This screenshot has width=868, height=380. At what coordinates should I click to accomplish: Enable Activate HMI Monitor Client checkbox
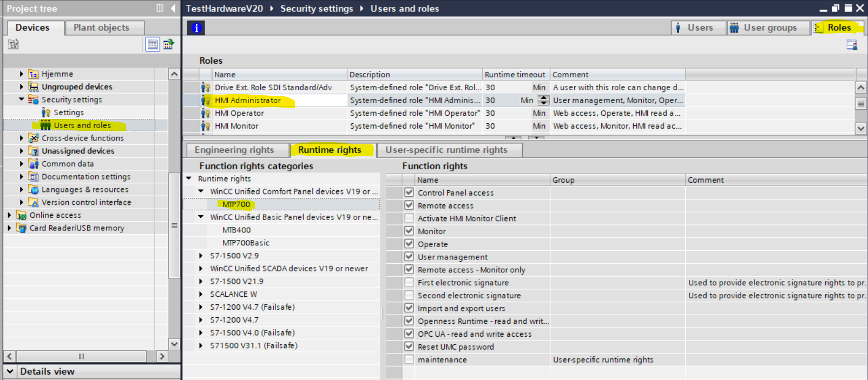(409, 218)
